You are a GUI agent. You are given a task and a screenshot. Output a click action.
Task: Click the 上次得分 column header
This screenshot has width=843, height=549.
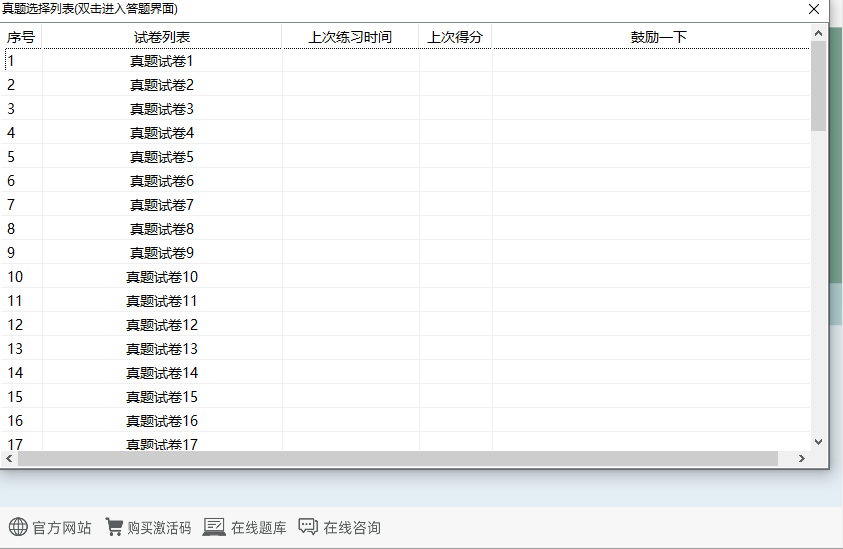point(455,37)
